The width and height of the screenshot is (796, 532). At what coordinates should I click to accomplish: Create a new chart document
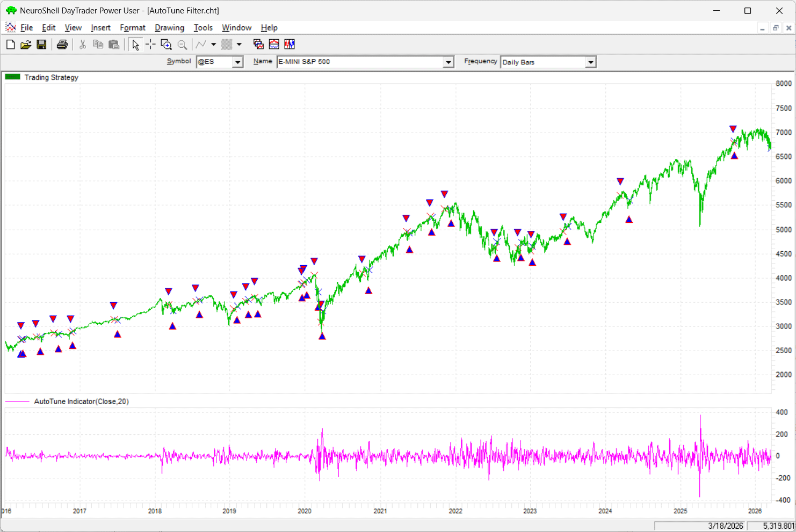tap(10, 44)
